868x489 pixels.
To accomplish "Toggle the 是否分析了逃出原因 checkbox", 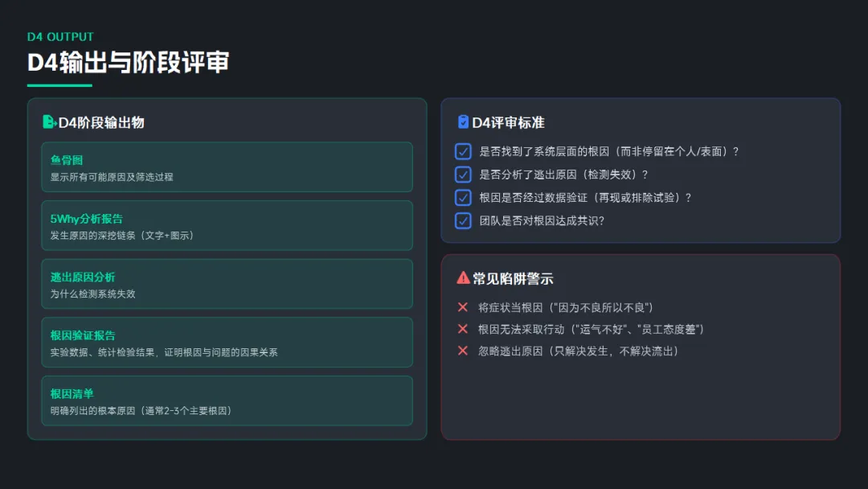I will coord(463,175).
